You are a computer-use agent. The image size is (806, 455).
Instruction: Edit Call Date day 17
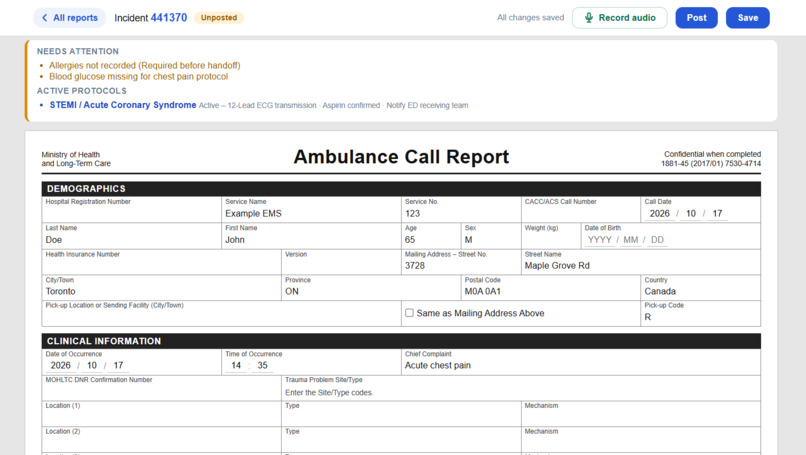click(x=718, y=214)
